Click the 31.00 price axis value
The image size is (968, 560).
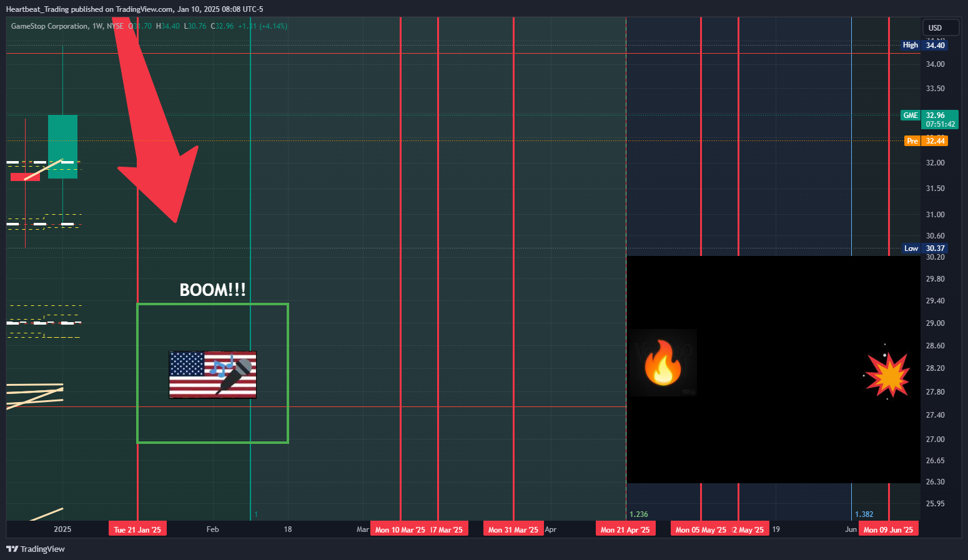pos(935,215)
